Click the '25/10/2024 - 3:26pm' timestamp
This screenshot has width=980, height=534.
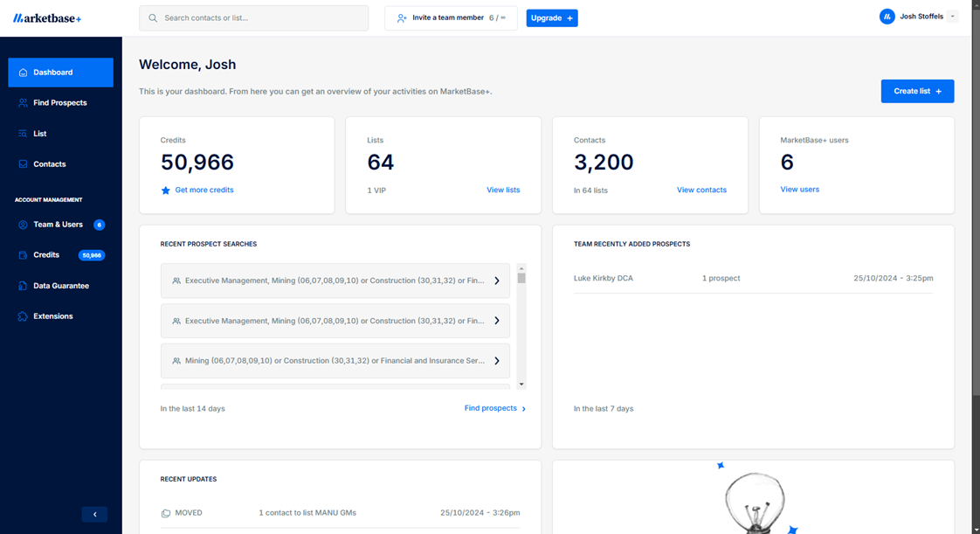pos(480,513)
